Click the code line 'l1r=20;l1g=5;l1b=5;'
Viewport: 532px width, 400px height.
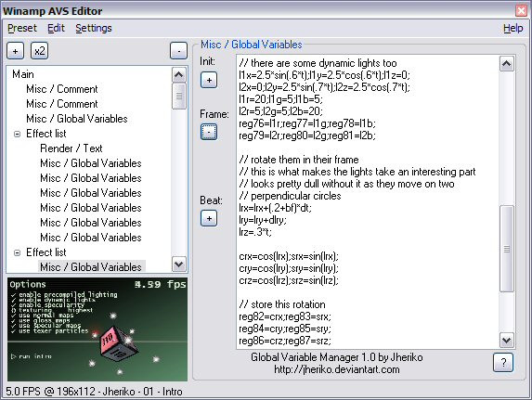281,99
